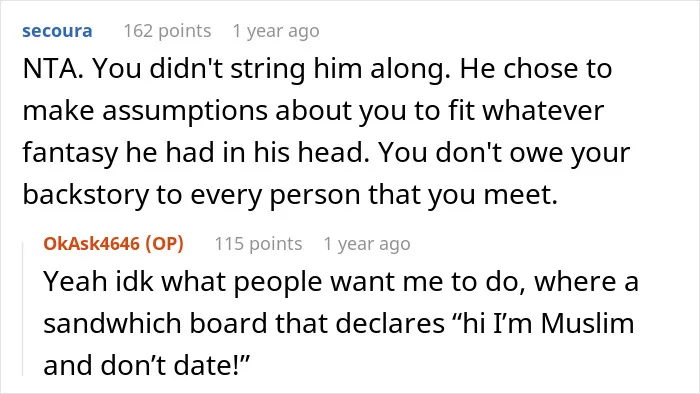700x394 pixels.
Task: Open the OkAsk4646 username link
Action: (x=92, y=244)
